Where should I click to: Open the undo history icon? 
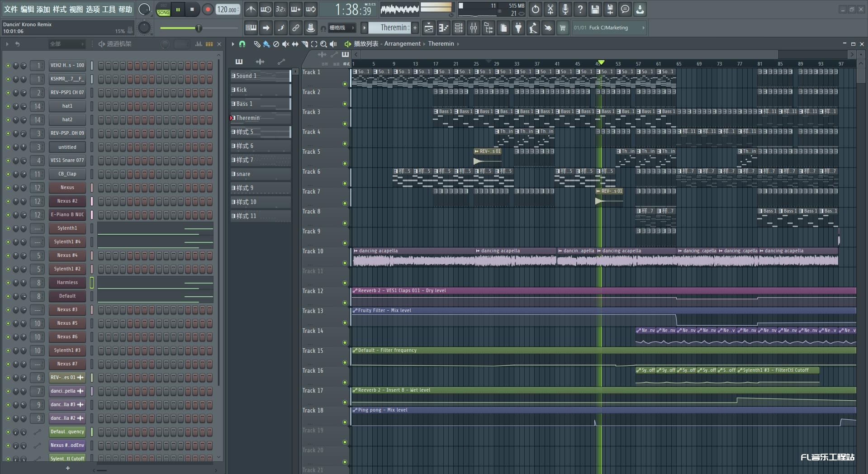(536, 9)
